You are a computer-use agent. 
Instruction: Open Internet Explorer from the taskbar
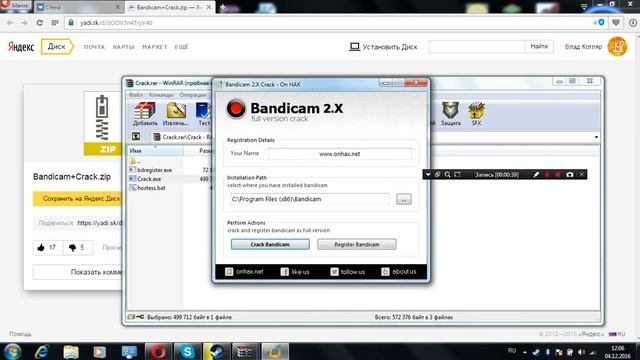[x=42, y=351]
